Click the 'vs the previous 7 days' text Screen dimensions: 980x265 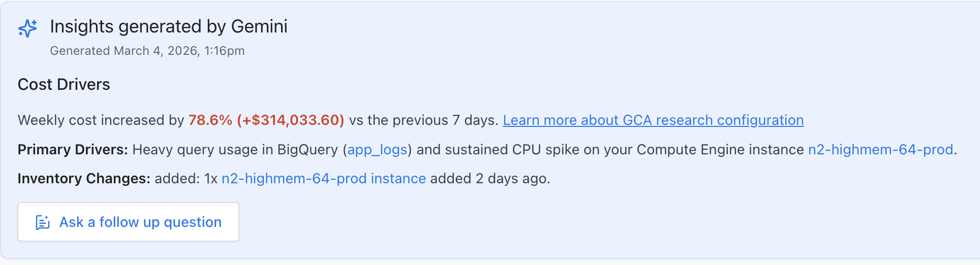pos(423,120)
